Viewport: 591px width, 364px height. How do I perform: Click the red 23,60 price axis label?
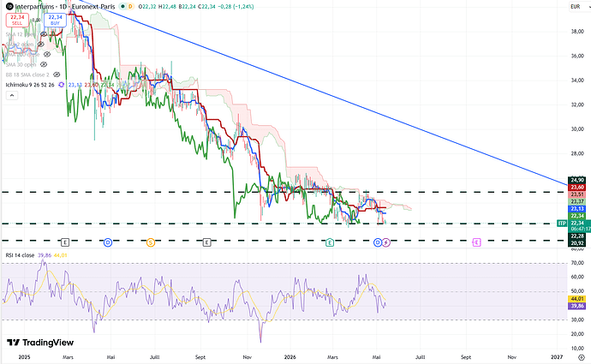click(x=577, y=188)
